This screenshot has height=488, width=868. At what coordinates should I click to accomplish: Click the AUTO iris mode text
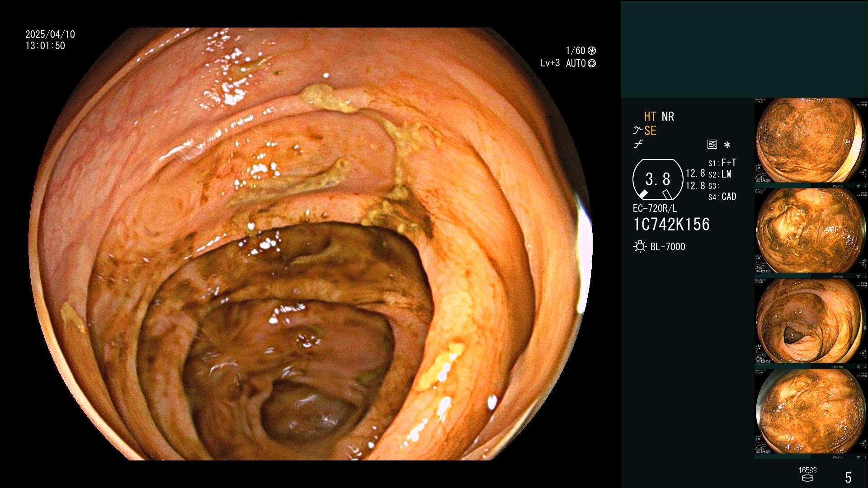(576, 63)
